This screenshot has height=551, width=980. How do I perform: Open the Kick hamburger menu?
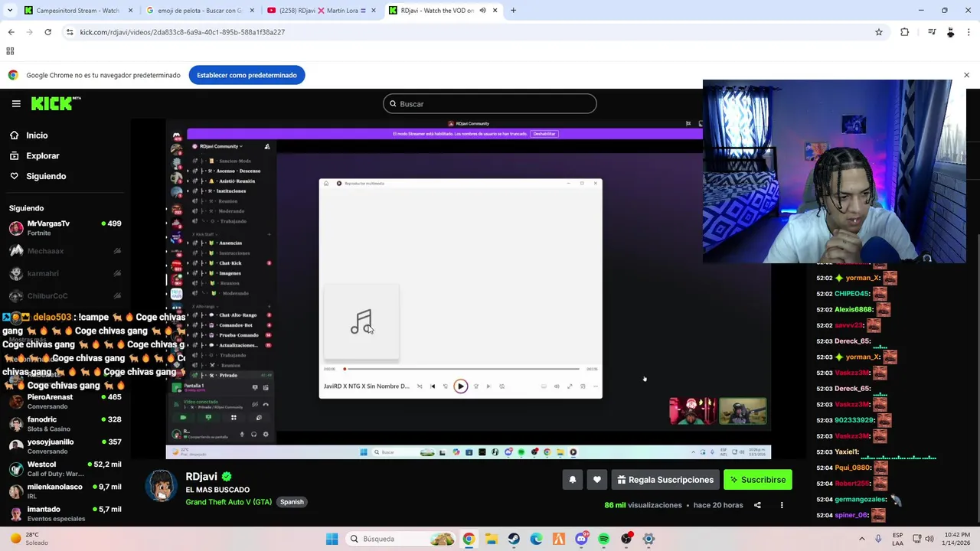coord(16,103)
